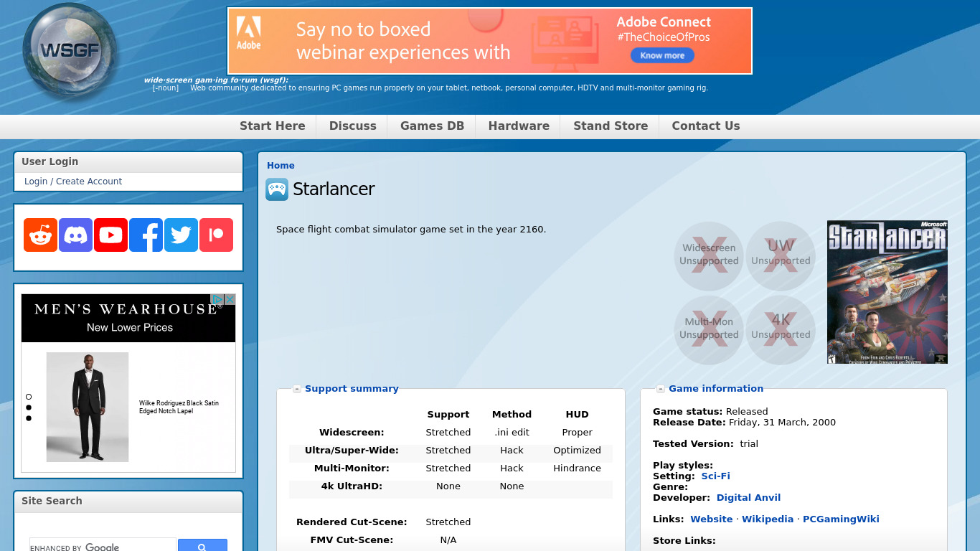This screenshot has height=551, width=980.
Task: Click the 'Hindrance' HUD cell
Action: 577,468
